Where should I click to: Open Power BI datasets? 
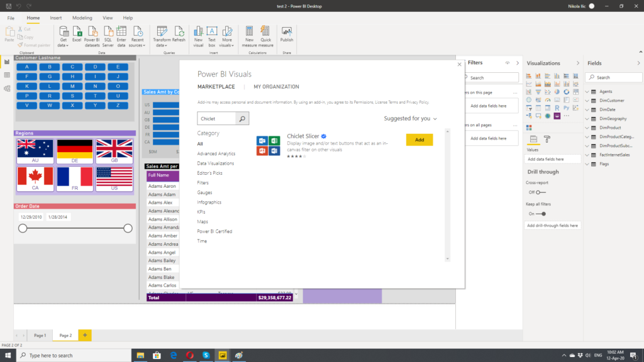(92, 36)
